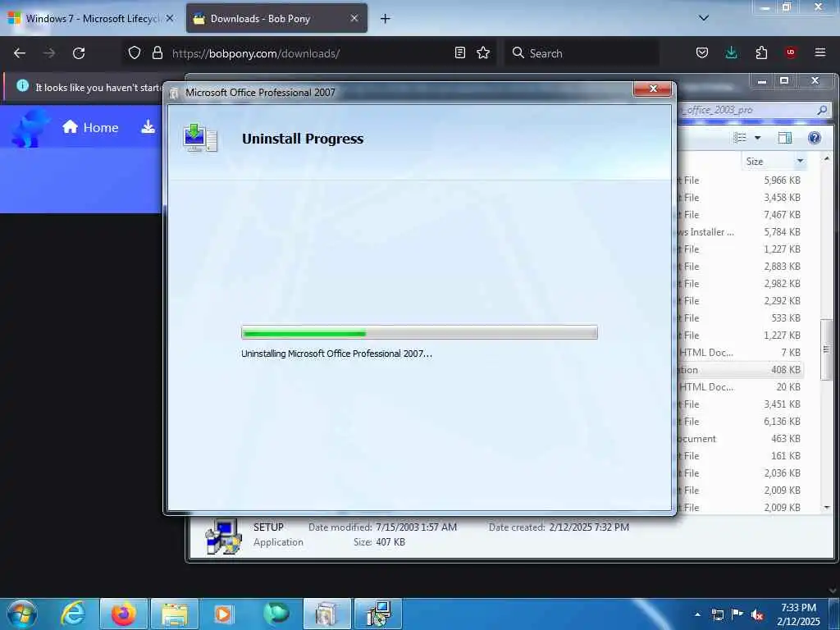
Task: Click the green round taskbar app icon
Action: (276, 614)
